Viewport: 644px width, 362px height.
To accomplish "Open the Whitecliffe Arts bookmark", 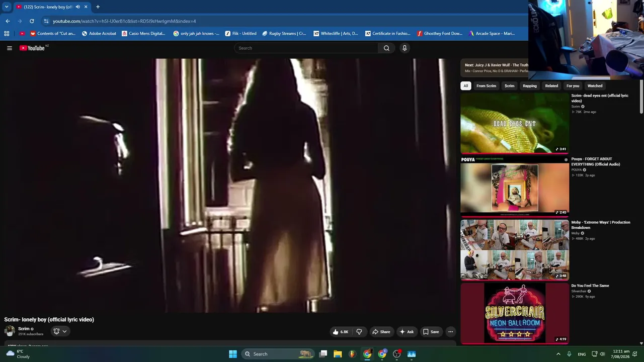I will (336, 34).
